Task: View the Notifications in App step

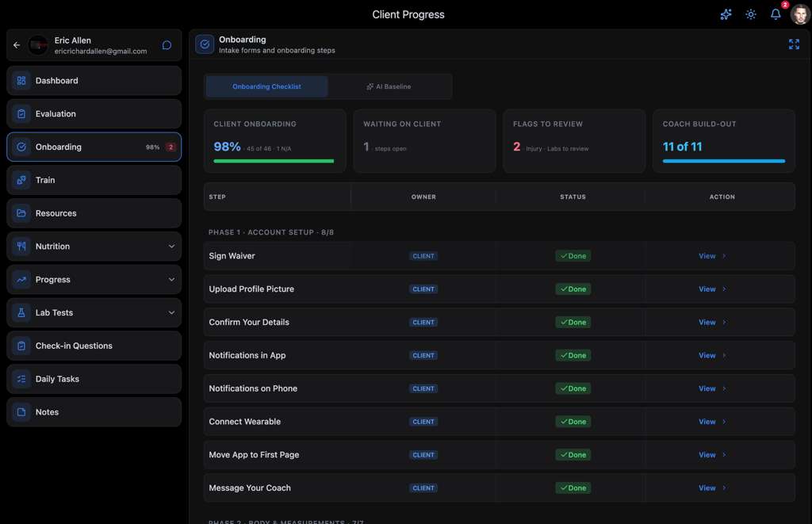Action: (712, 355)
